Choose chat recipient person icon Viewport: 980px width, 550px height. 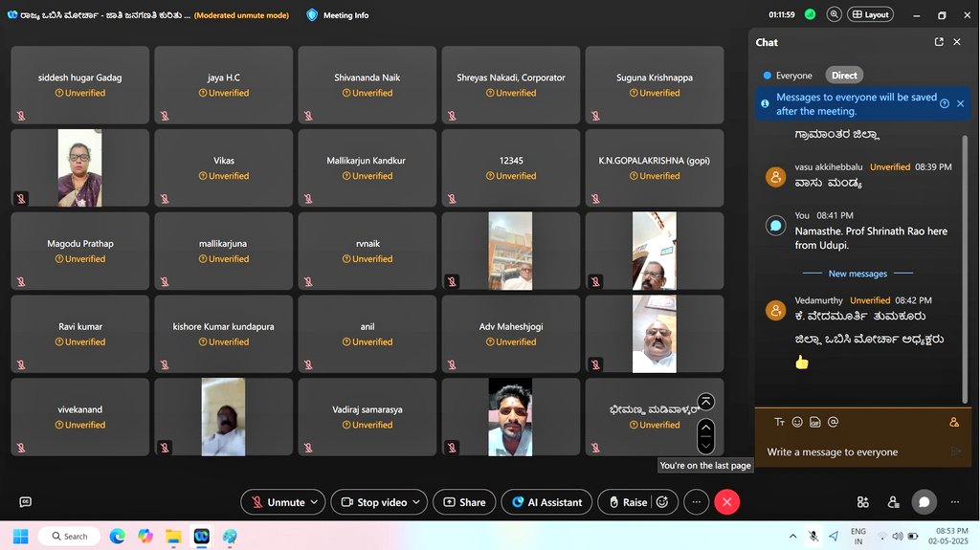tap(954, 422)
